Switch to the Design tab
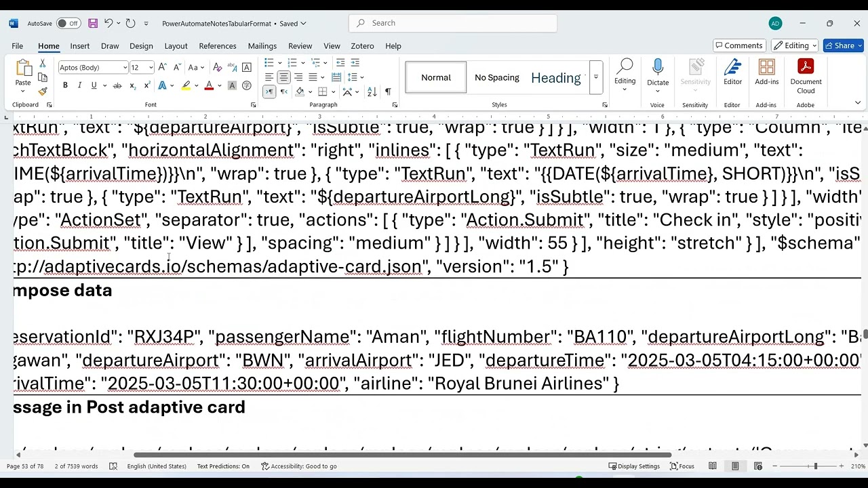 tap(141, 45)
